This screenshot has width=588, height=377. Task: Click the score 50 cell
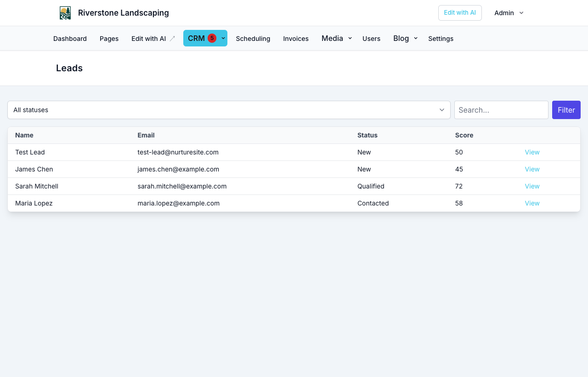tap(459, 152)
